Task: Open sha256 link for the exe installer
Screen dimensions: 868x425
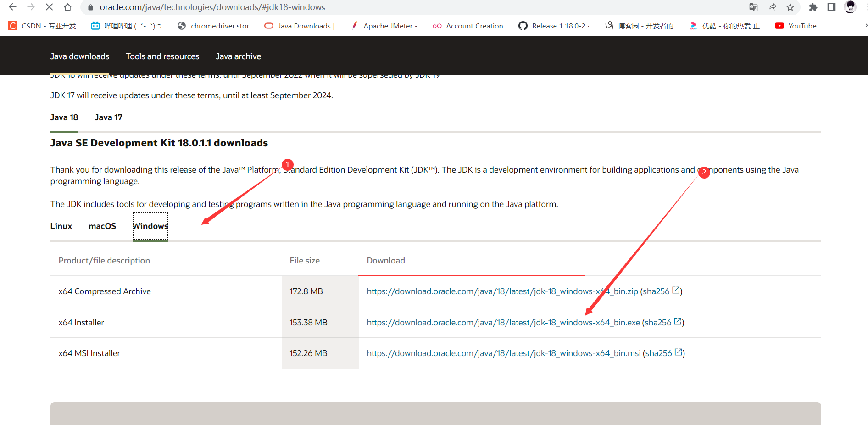Action: coord(663,323)
